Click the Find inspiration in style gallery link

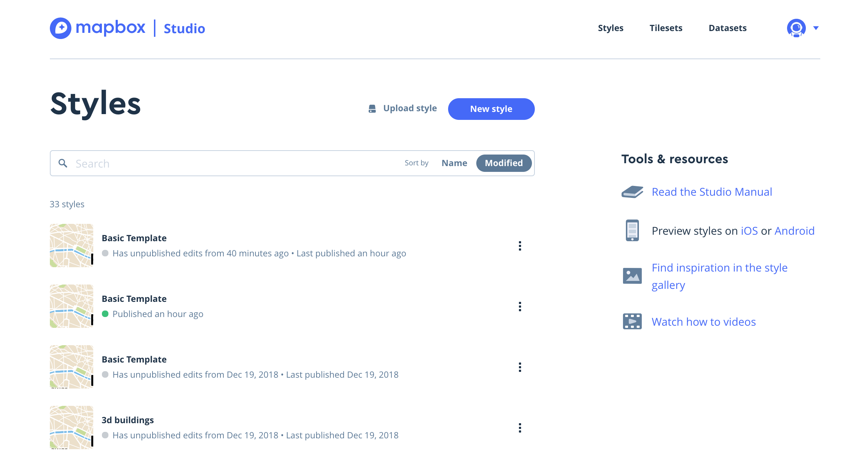coord(721,275)
